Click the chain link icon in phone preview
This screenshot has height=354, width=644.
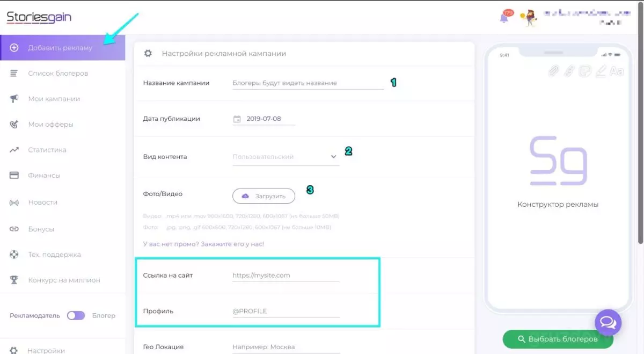point(569,71)
